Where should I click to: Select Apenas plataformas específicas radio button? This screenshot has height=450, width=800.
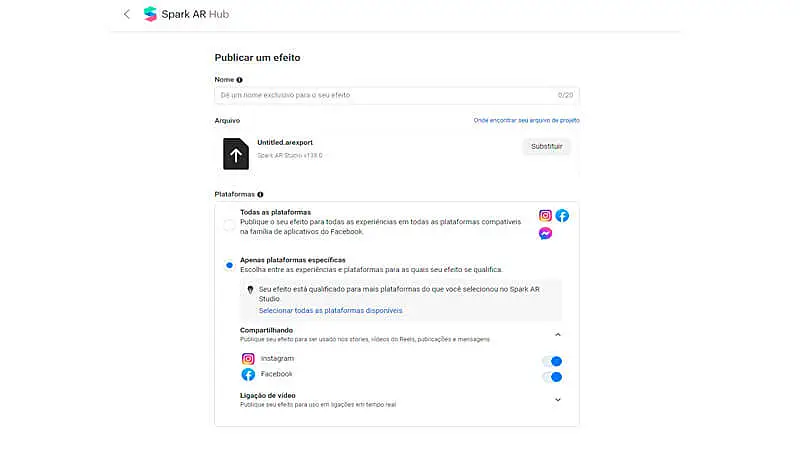click(x=229, y=265)
